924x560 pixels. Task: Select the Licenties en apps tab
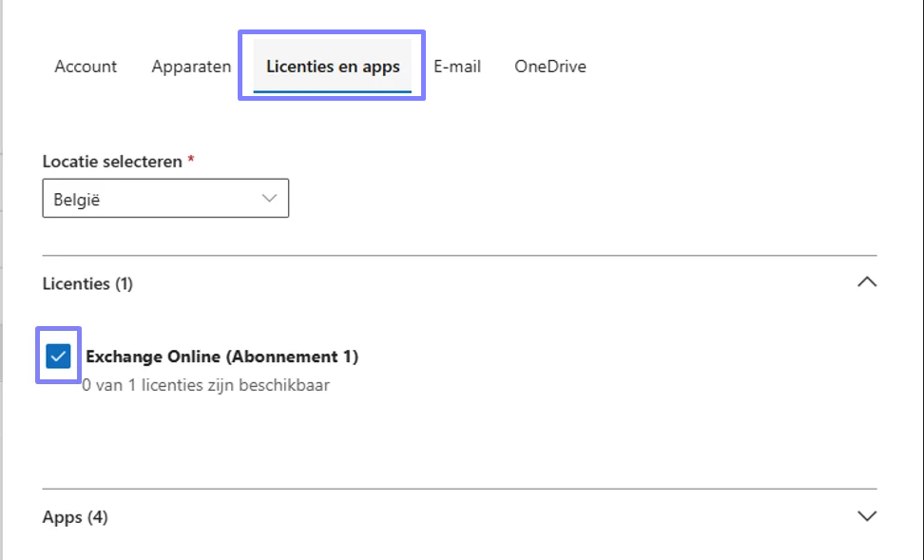tap(333, 66)
